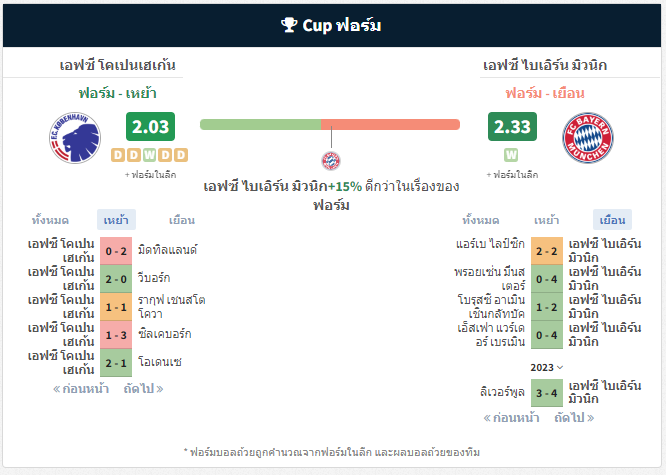
Task: Click the first D badge in København's form
Action: click(x=118, y=155)
